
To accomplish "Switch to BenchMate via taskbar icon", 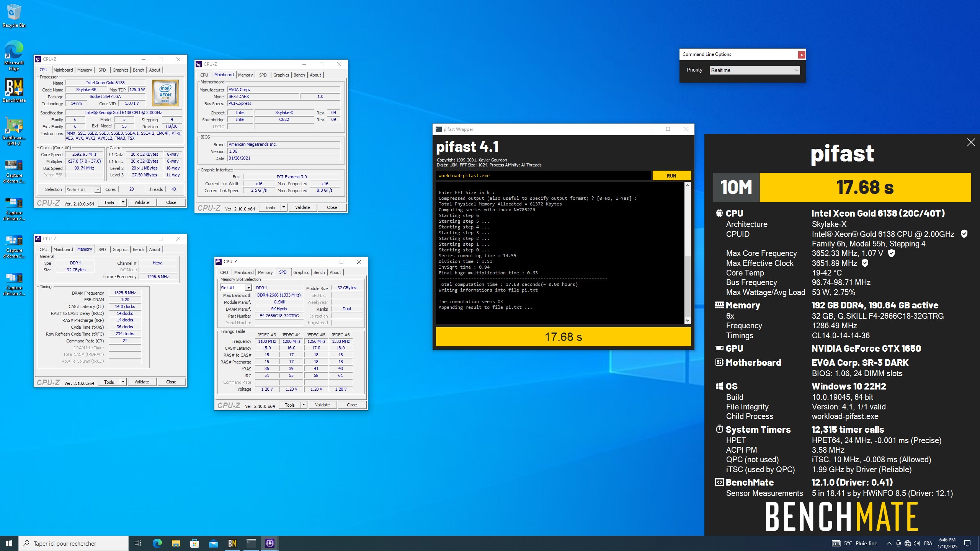I will point(232,543).
